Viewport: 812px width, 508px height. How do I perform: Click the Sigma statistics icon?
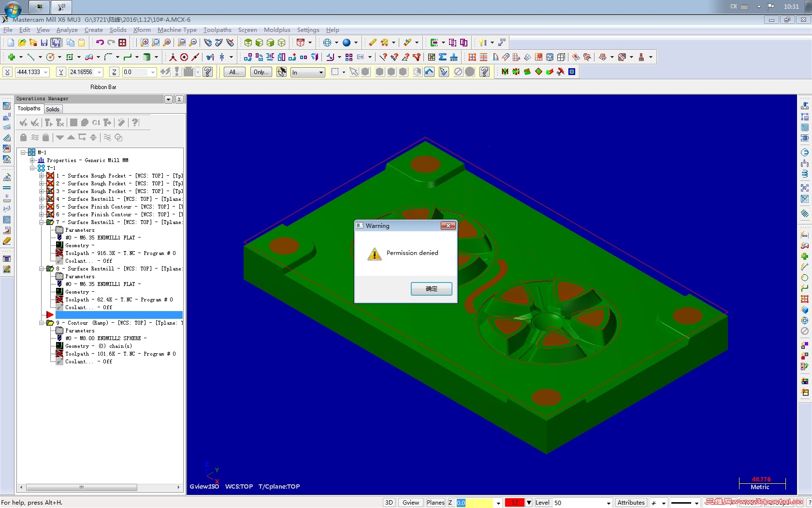(442, 57)
